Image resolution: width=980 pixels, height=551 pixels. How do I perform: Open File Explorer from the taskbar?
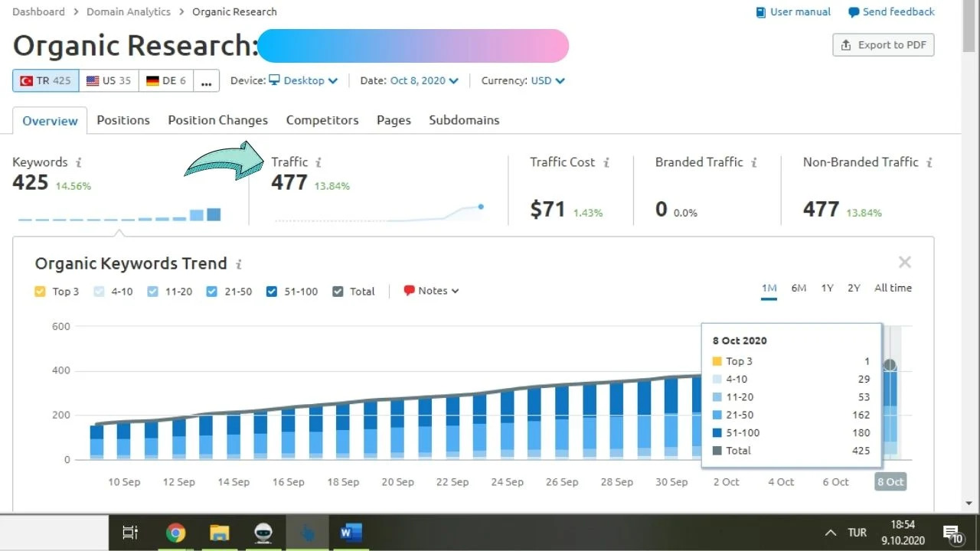pos(220,533)
